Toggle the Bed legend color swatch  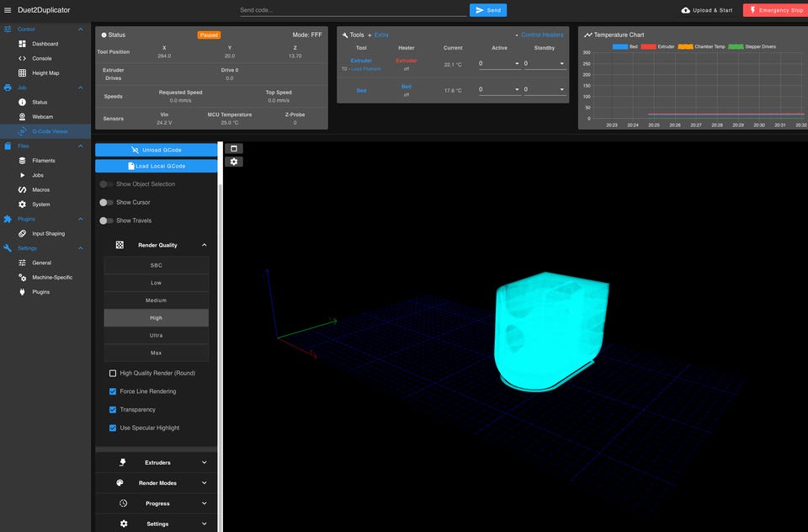click(619, 46)
